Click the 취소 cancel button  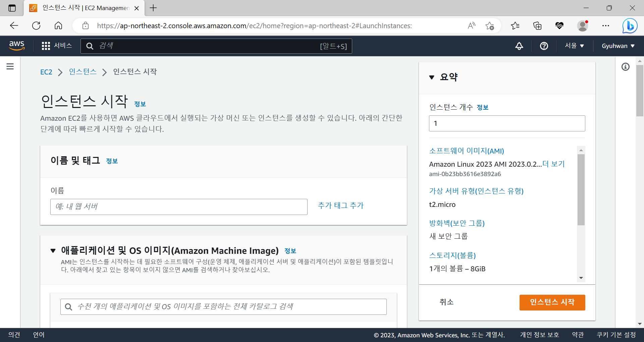[446, 302]
